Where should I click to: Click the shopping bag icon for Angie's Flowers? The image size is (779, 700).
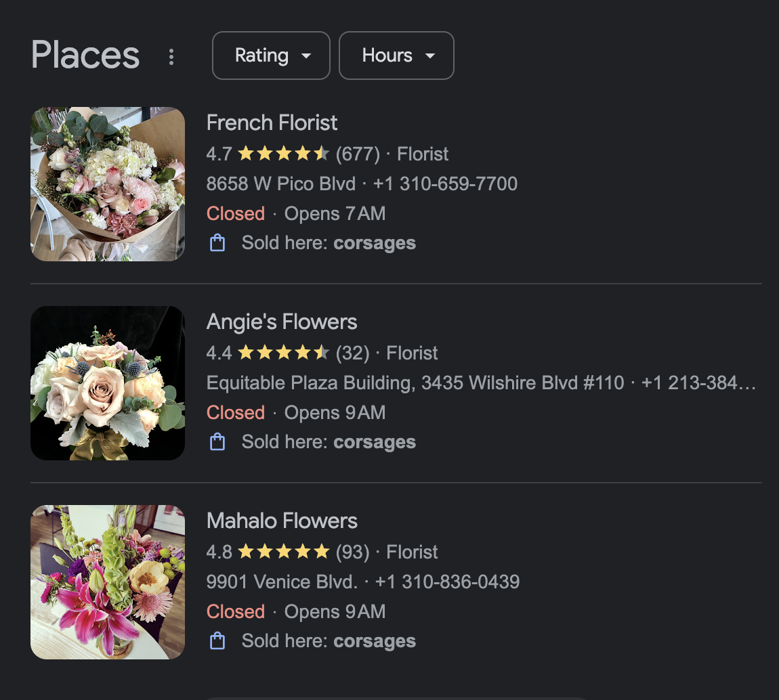217,441
